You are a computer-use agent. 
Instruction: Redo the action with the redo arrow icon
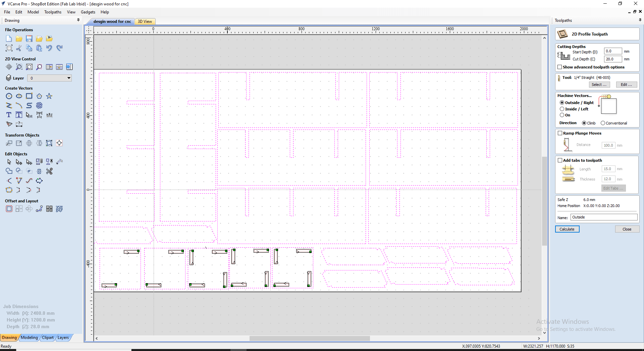click(59, 48)
